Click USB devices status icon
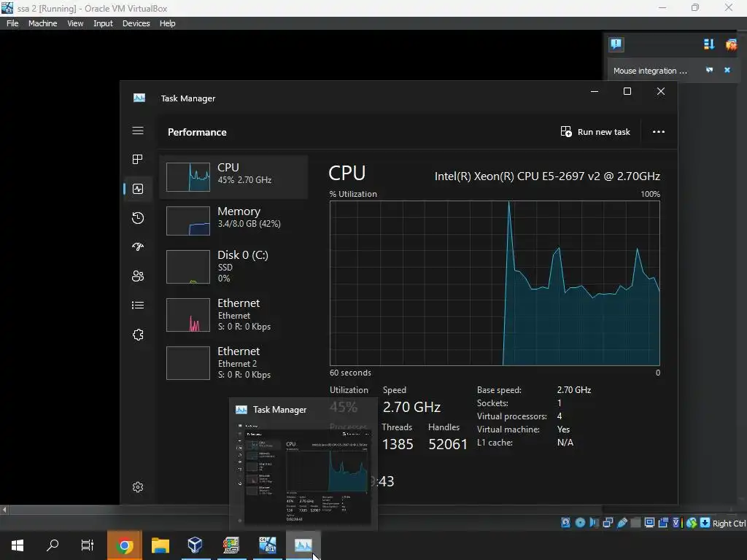 coord(622,522)
